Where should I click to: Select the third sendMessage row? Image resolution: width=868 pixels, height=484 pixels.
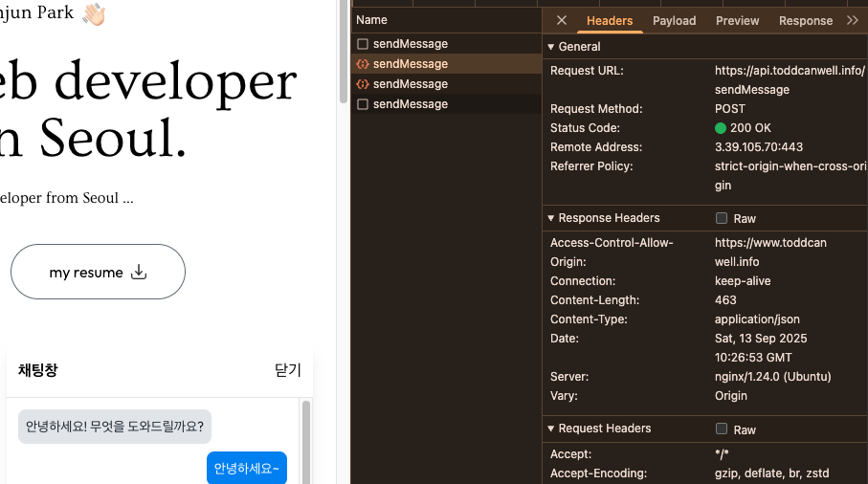tap(446, 84)
